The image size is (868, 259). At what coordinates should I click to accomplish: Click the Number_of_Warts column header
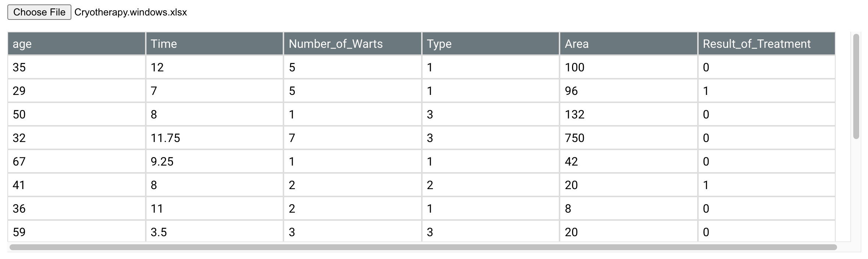pyautogui.click(x=335, y=43)
